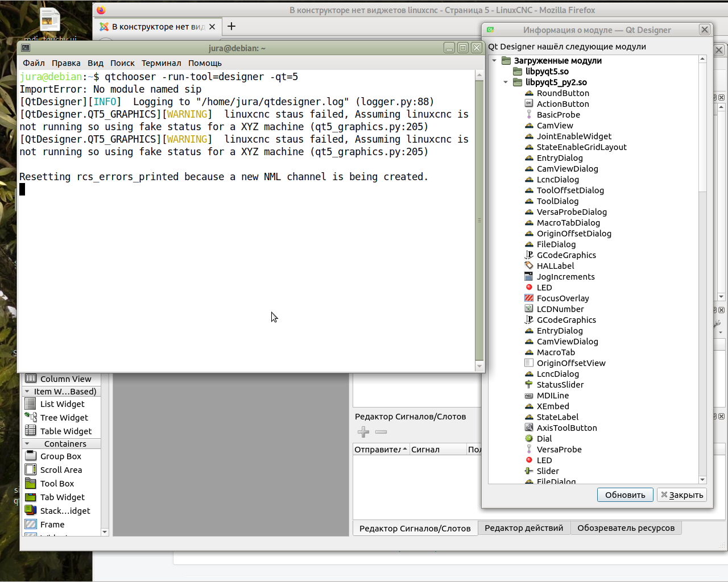This screenshot has width=728, height=582.
Task: Click the CamView plugin icon
Action: pyautogui.click(x=529, y=126)
